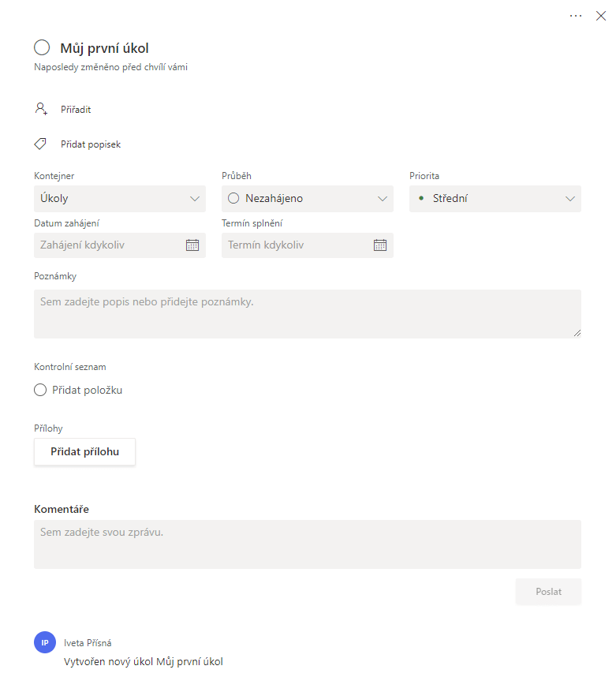This screenshot has width=616, height=677.
Task: Mark 'Můj první úkol' as complete
Action: point(42,47)
